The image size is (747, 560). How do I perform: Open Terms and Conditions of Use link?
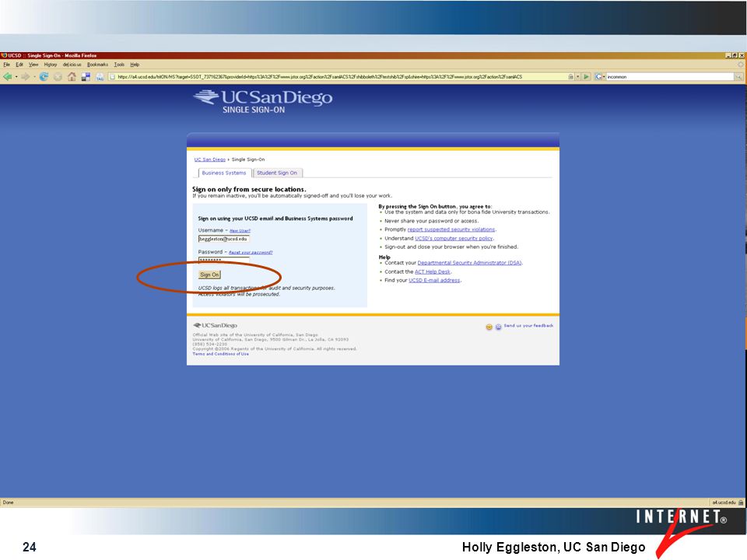tap(220, 354)
